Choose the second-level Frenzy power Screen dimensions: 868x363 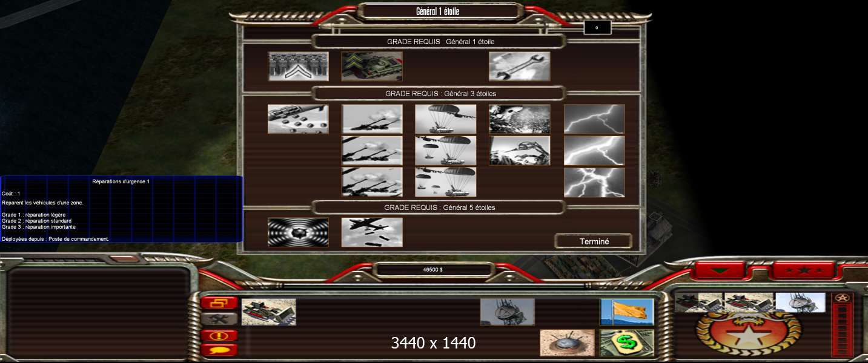pos(520,151)
